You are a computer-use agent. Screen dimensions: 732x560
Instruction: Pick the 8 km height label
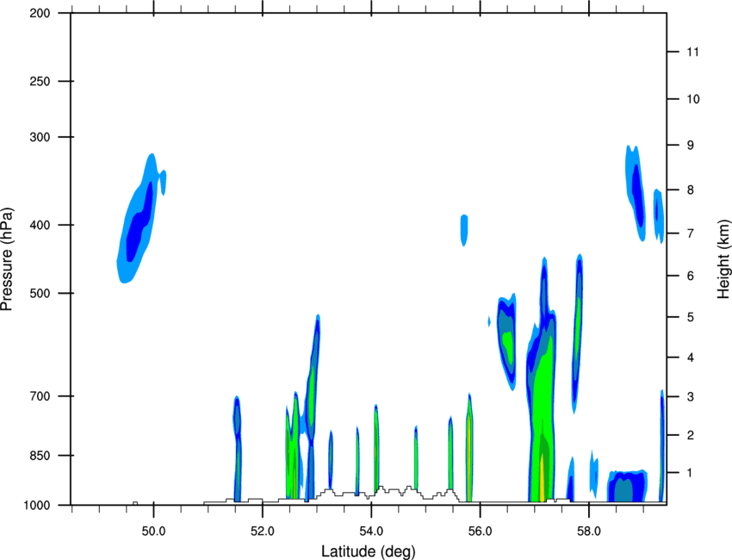691,190
